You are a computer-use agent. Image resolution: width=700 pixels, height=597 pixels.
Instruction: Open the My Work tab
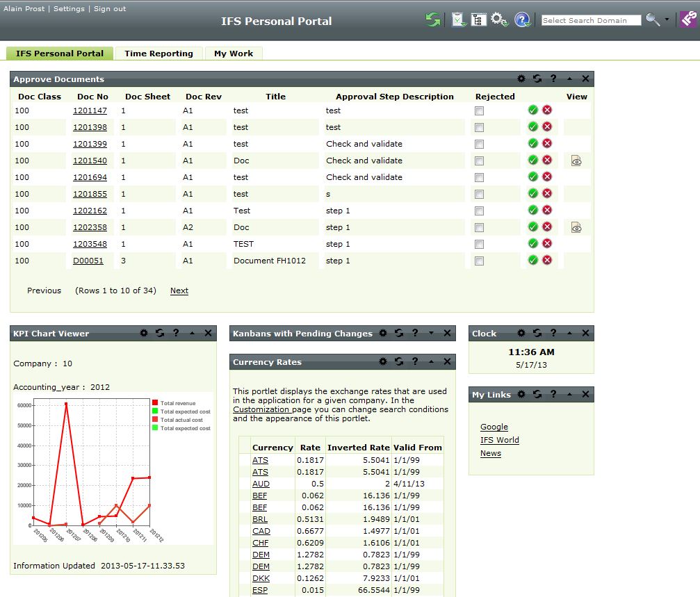coord(234,54)
